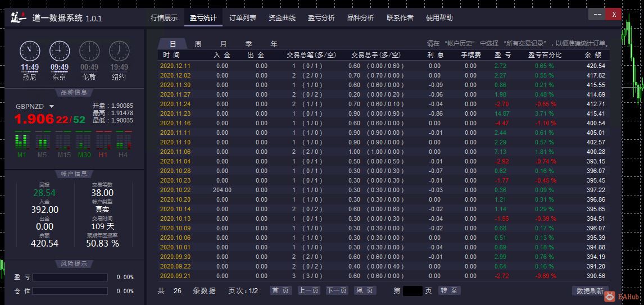Click the London clock icon
644x305 pixels.
89,51
